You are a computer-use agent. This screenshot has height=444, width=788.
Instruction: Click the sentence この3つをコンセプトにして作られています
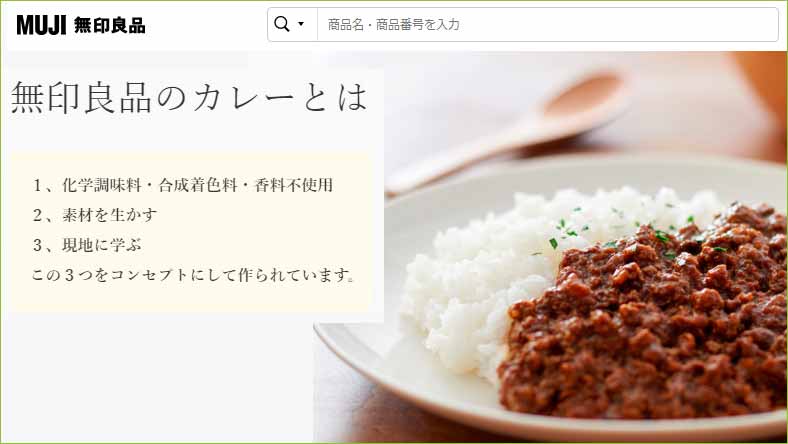tap(194, 275)
